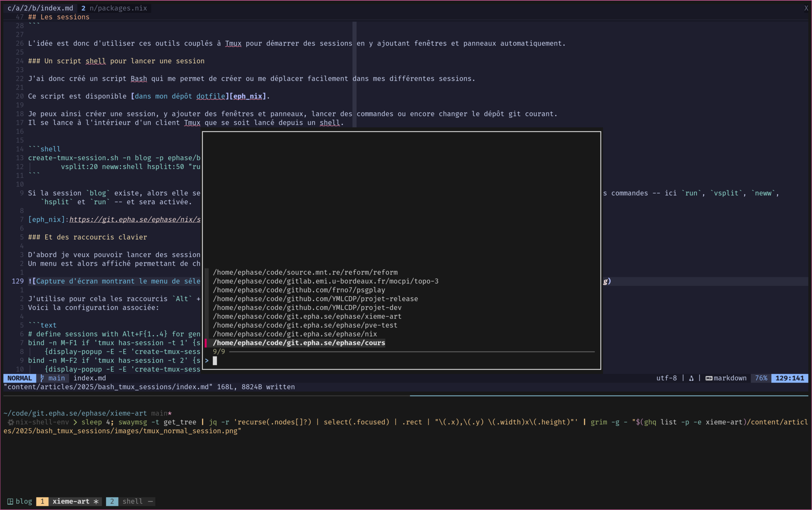Select tmux window 2 shell
Screen dimensions: 812x510
pos(131,501)
